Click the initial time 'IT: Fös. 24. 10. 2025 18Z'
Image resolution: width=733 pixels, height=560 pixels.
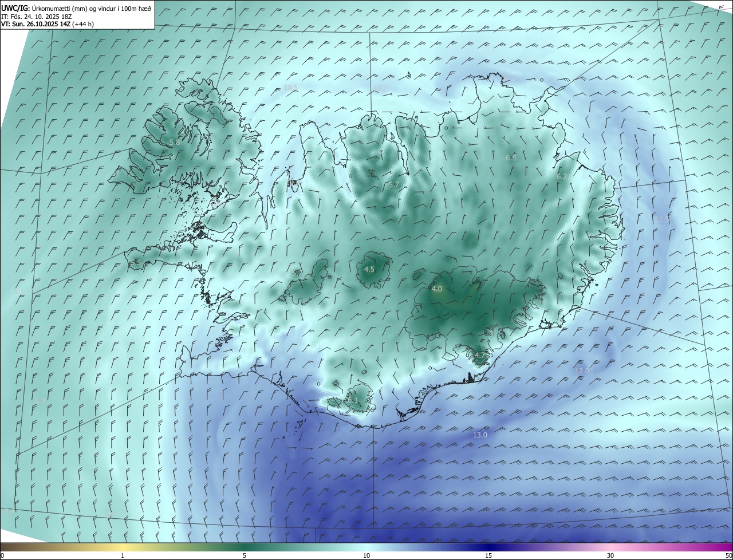point(37,17)
